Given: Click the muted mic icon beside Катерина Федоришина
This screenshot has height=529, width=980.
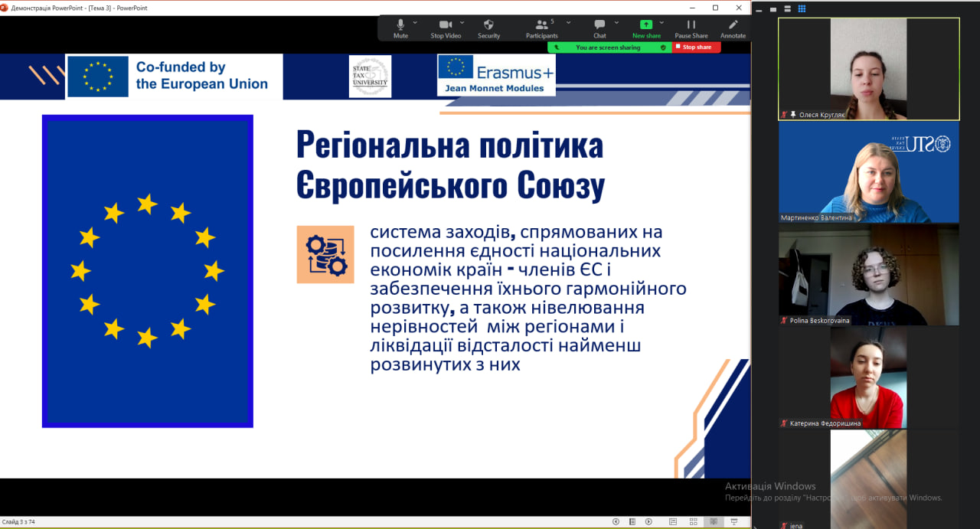Looking at the screenshot, I should pos(784,423).
